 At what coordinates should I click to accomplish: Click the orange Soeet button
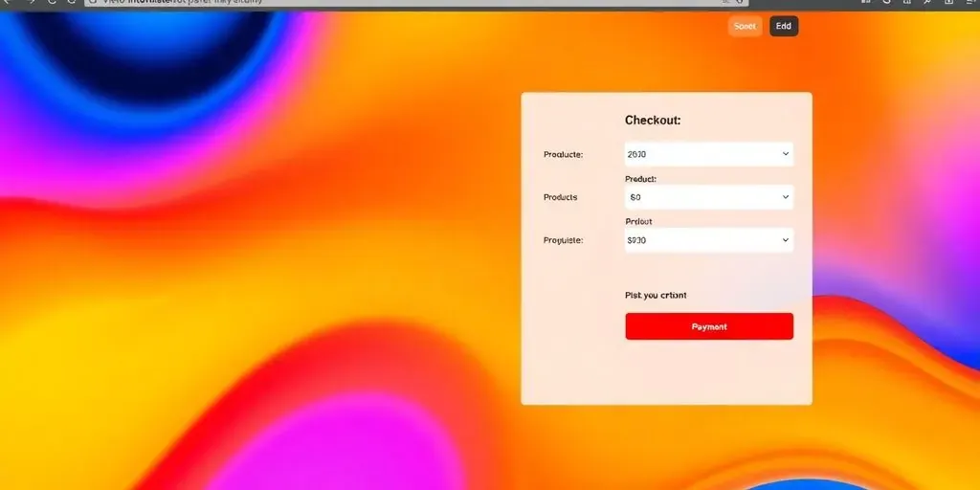pyautogui.click(x=745, y=26)
